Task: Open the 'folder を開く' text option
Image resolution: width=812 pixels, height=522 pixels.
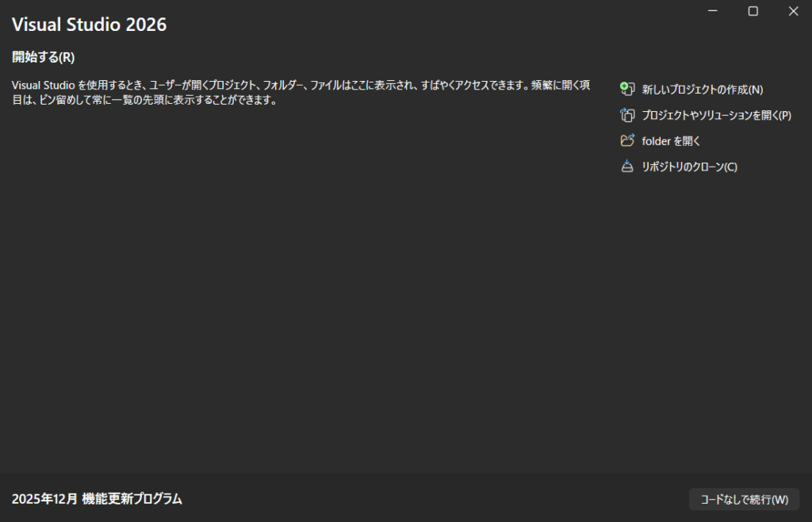Action: tap(671, 141)
